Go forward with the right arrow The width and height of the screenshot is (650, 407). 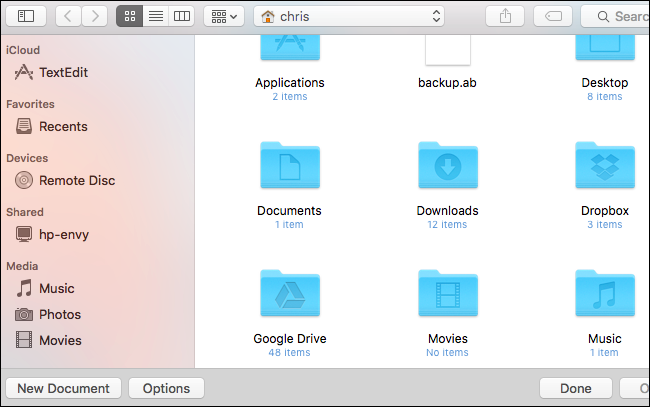tap(95, 16)
